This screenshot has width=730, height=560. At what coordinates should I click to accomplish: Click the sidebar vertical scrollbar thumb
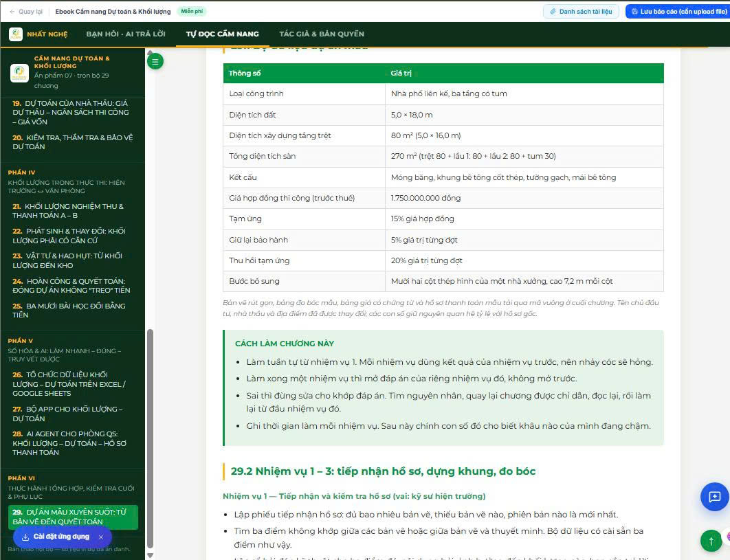pos(150,438)
